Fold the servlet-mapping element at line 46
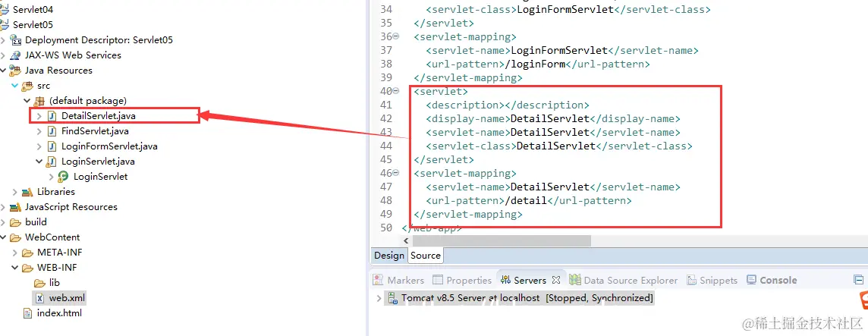This screenshot has width=868, height=336. (396, 173)
